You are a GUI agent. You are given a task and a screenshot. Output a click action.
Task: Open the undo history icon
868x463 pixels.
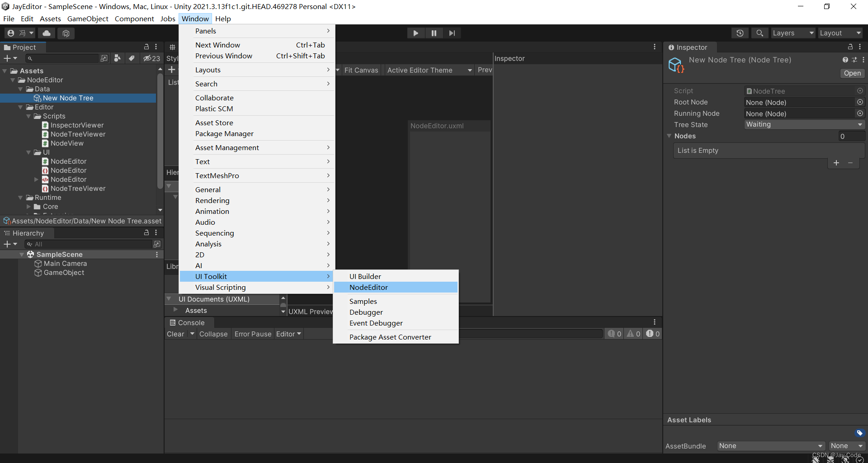point(740,33)
